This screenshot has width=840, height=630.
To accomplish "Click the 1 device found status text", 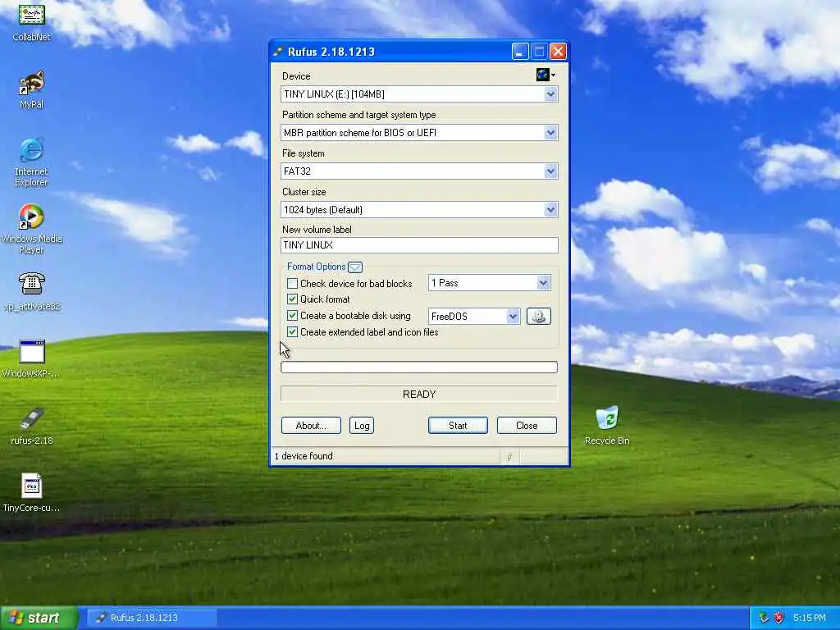I will [x=304, y=456].
